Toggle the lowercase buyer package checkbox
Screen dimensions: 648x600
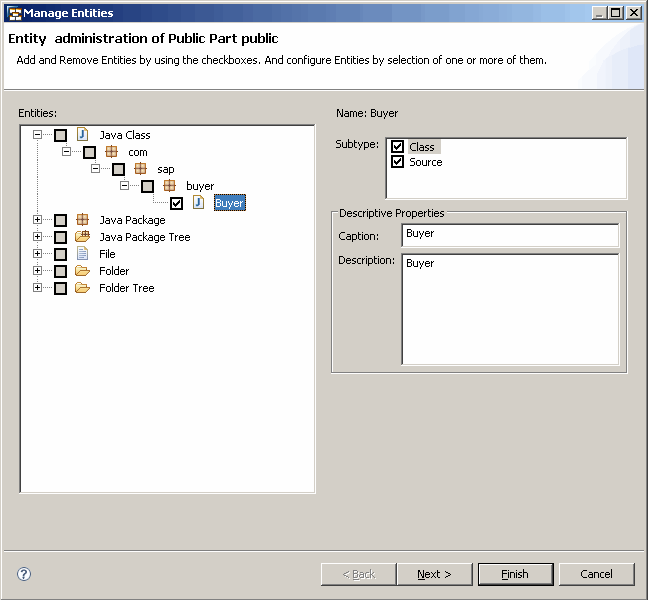(x=147, y=186)
